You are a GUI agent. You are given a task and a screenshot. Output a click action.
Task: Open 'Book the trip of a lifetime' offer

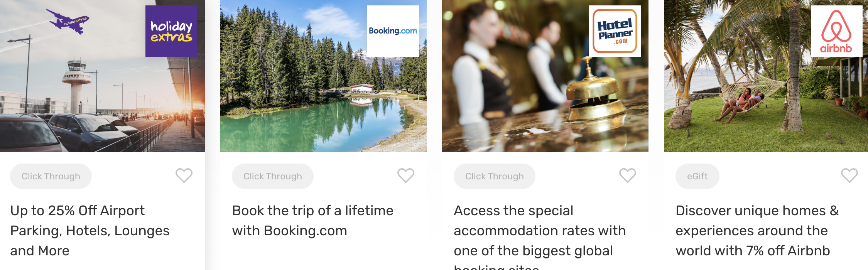(x=313, y=221)
